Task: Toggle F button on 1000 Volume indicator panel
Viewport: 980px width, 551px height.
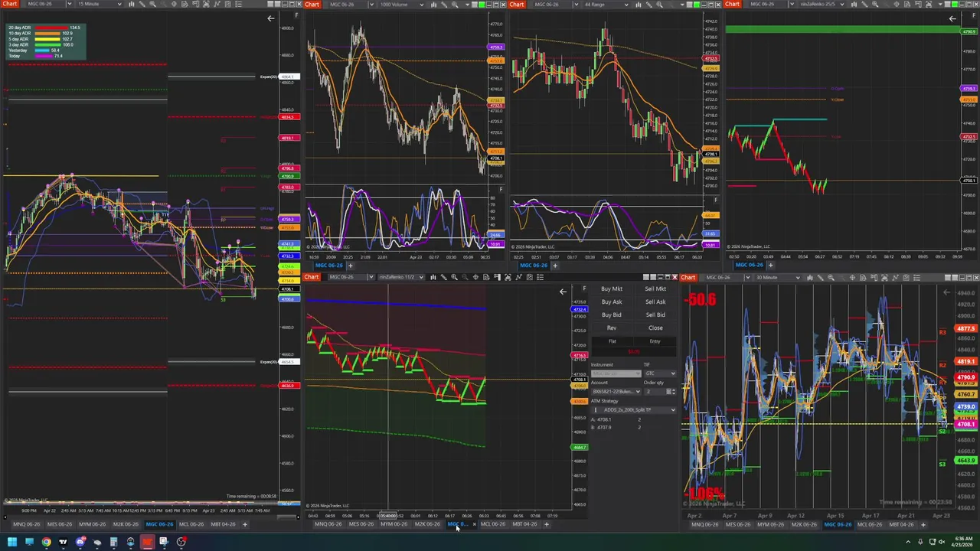Action: pos(501,190)
